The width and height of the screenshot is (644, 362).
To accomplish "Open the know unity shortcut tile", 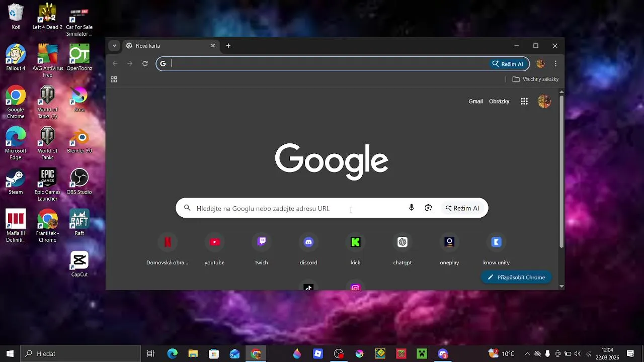I will click(x=497, y=250).
